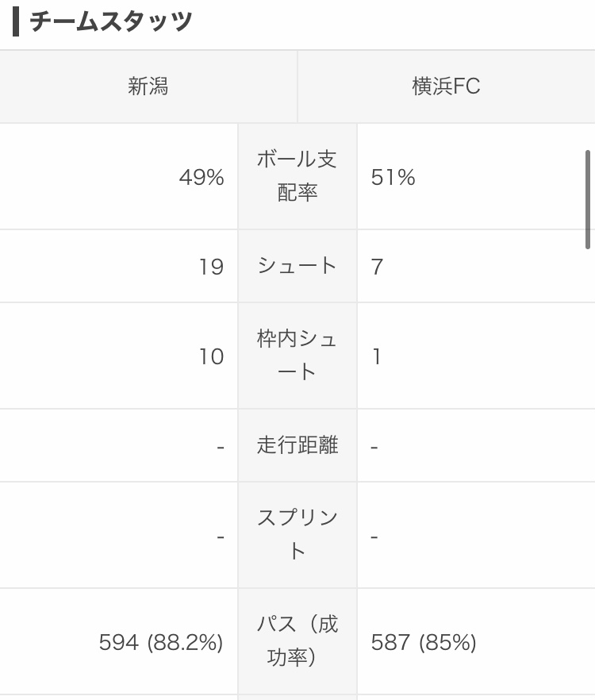Select 横浜FC's empty スプリント value
The height and width of the screenshot is (700, 595).
pyautogui.click(x=374, y=537)
